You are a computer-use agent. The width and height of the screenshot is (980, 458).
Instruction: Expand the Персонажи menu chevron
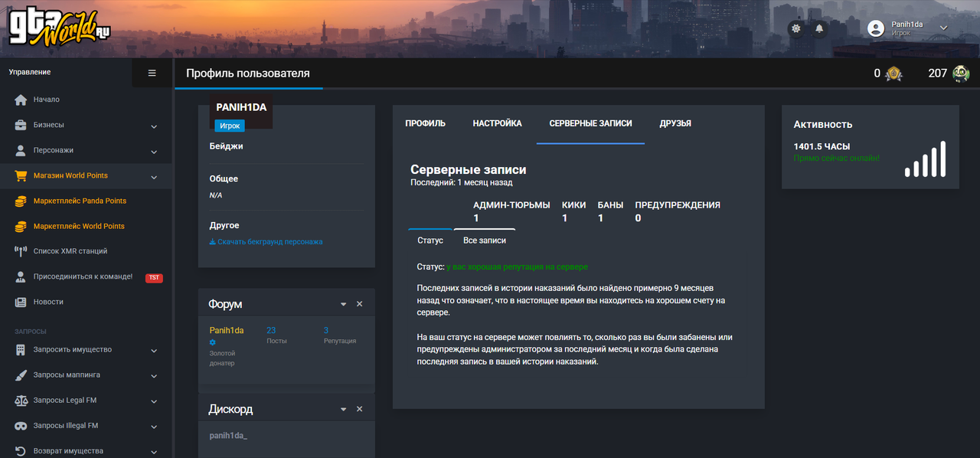(154, 152)
